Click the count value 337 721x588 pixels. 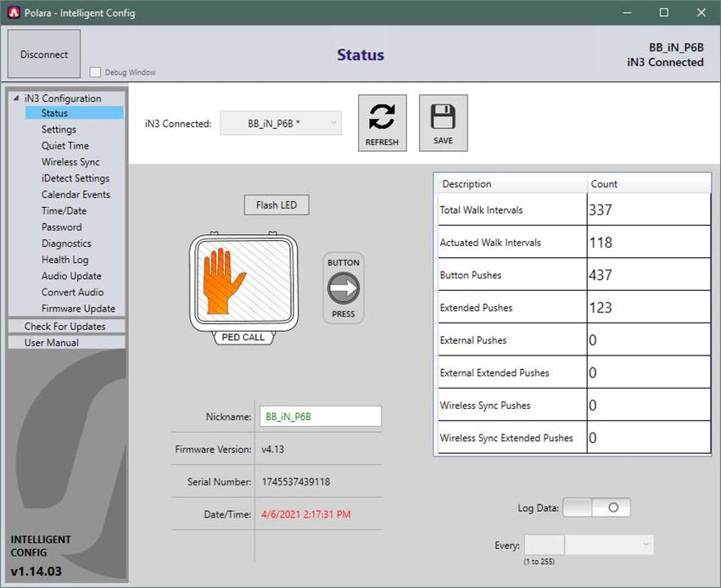pyautogui.click(x=601, y=210)
